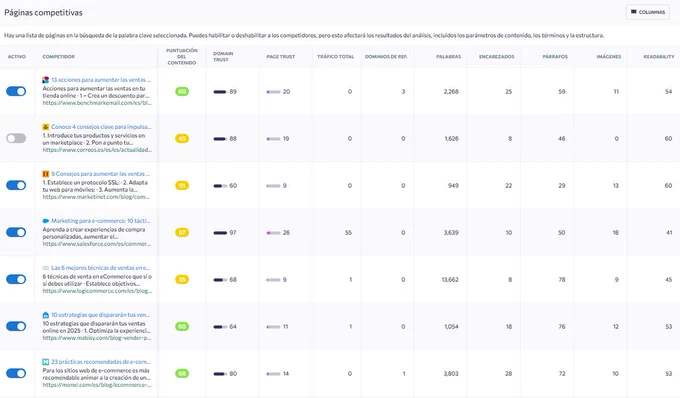The height and width of the screenshot is (398, 680).
Task: Click the Salesforce cloud favicon
Action: click(46, 221)
